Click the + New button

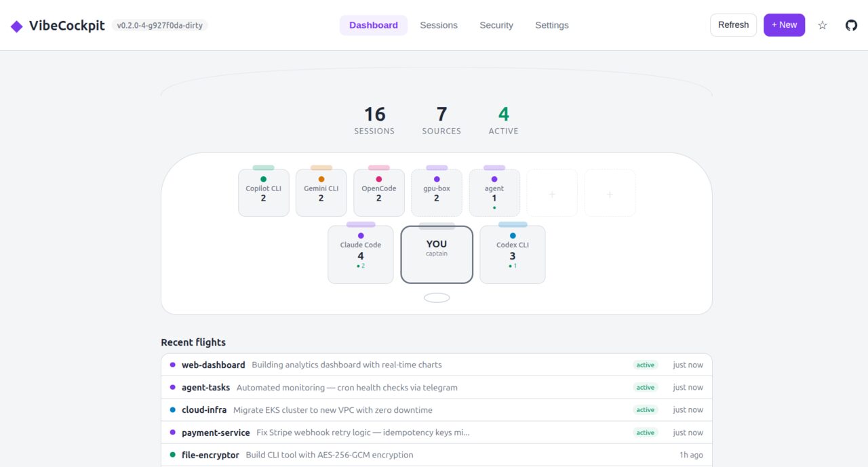tap(784, 25)
